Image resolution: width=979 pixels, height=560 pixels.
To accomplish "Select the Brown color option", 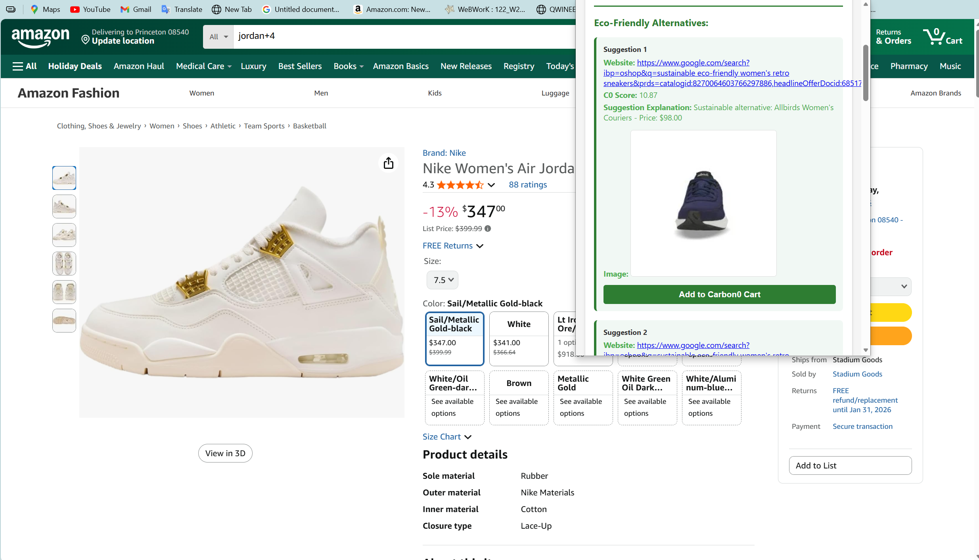I will coord(519,398).
